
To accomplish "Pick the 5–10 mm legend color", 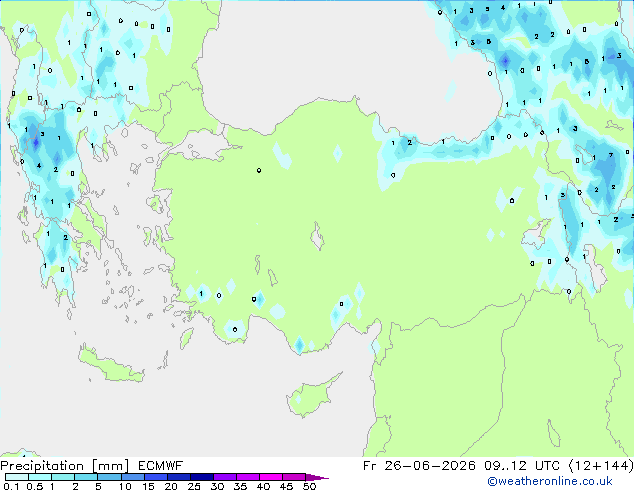I will click(x=109, y=477).
